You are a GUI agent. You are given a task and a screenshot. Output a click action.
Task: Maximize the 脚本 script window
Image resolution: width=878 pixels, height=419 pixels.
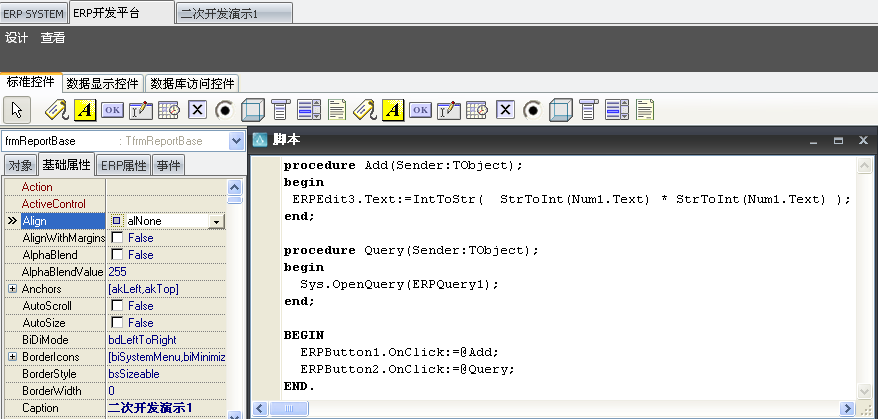(x=838, y=141)
